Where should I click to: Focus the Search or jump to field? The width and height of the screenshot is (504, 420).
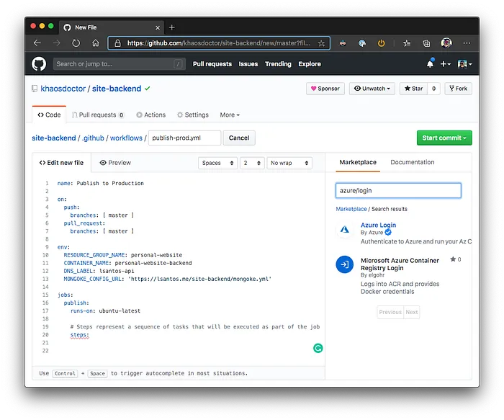click(x=120, y=64)
